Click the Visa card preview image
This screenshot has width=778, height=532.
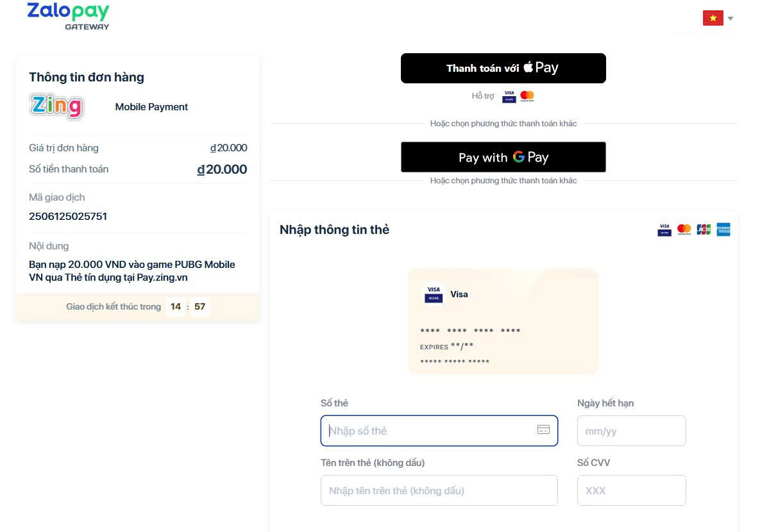(503, 321)
